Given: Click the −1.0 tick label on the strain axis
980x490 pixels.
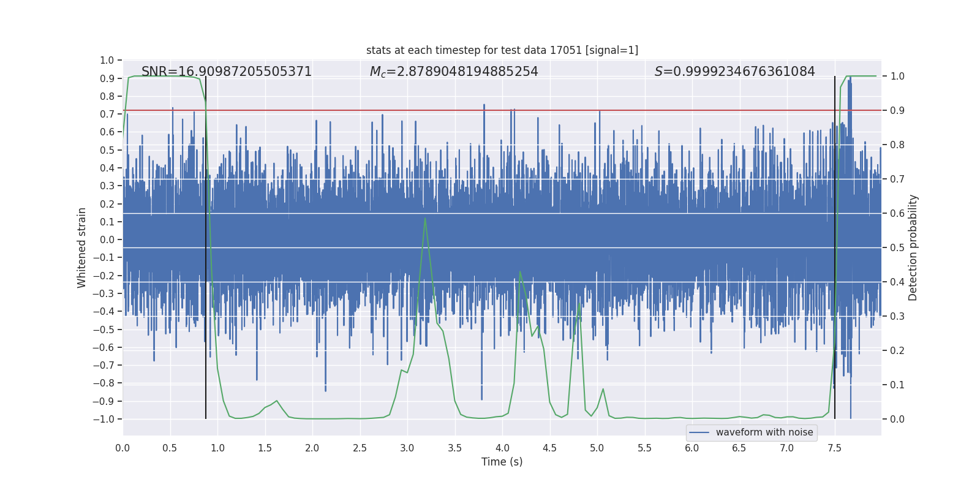Looking at the screenshot, I should (x=104, y=419).
